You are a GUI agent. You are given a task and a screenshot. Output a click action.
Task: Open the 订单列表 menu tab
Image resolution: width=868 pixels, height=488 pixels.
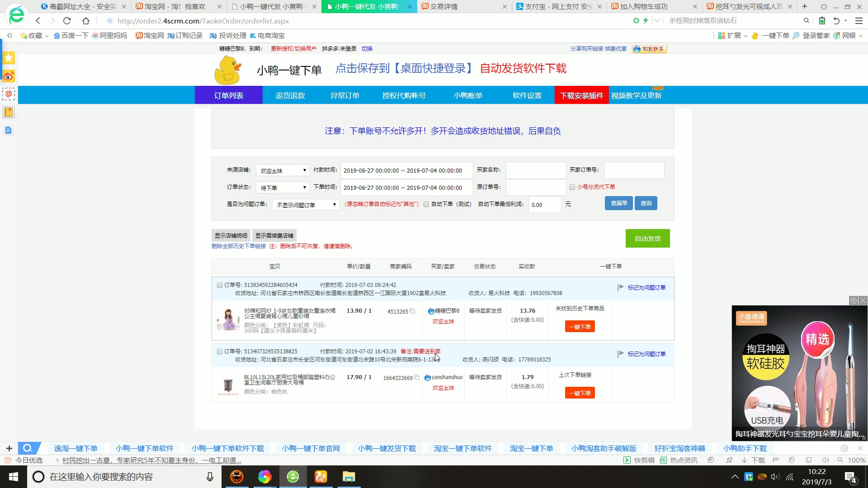[229, 95]
